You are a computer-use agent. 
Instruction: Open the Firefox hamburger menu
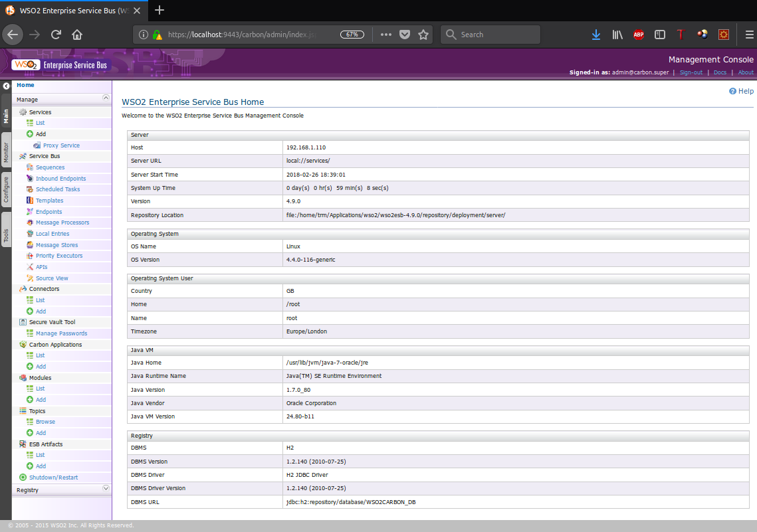pyautogui.click(x=748, y=35)
